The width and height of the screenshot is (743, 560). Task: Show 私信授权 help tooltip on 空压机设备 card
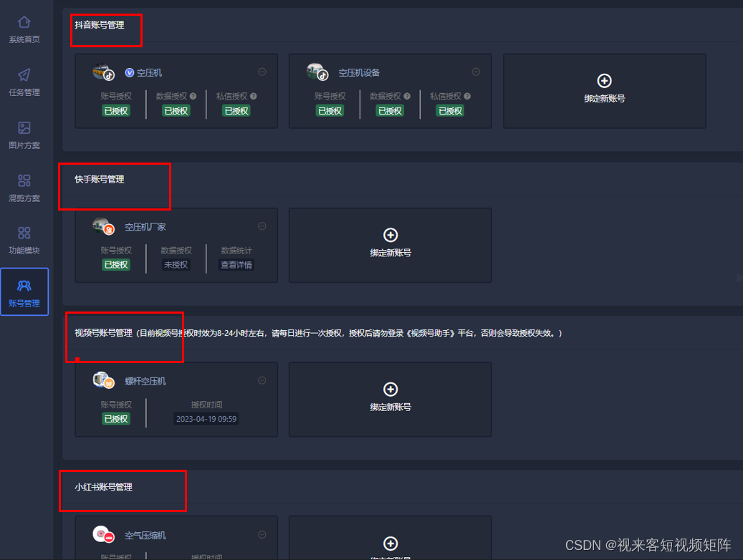(467, 96)
